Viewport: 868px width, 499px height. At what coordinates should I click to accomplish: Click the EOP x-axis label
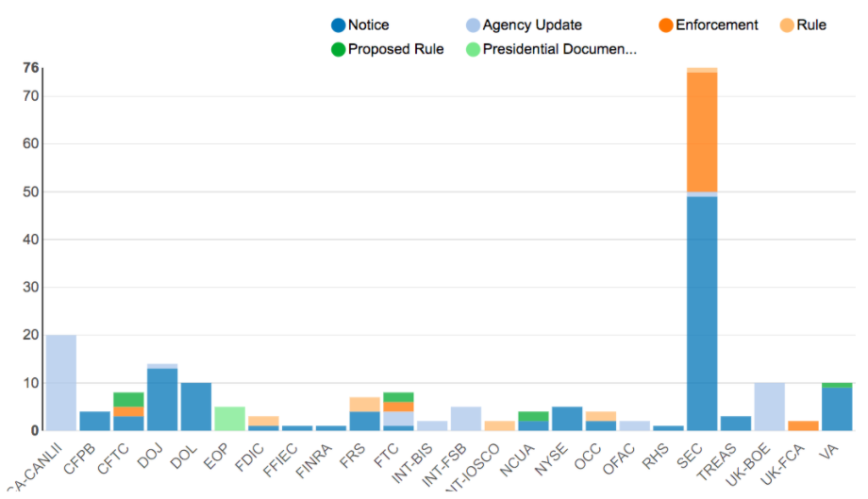coord(216,456)
